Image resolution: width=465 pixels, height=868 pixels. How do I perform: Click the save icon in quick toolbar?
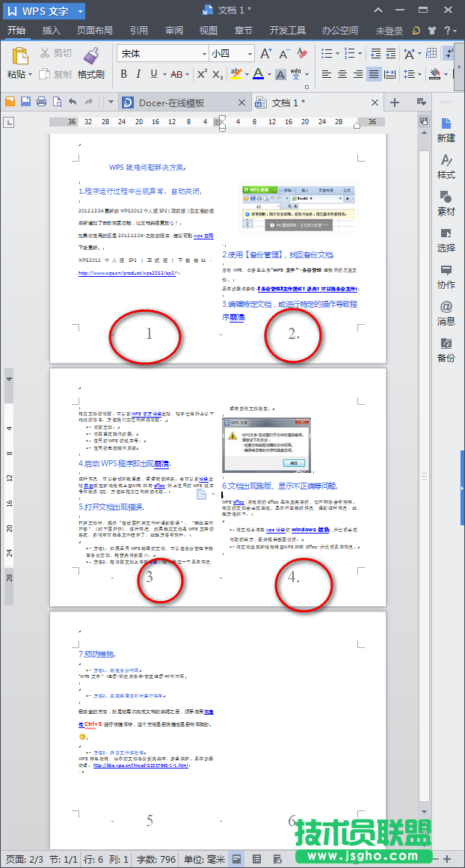(x=25, y=101)
